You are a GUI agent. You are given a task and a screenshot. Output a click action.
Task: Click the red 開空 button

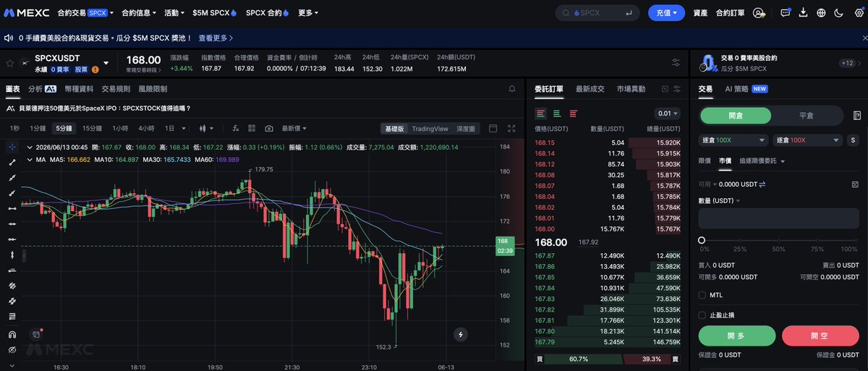[x=820, y=336]
